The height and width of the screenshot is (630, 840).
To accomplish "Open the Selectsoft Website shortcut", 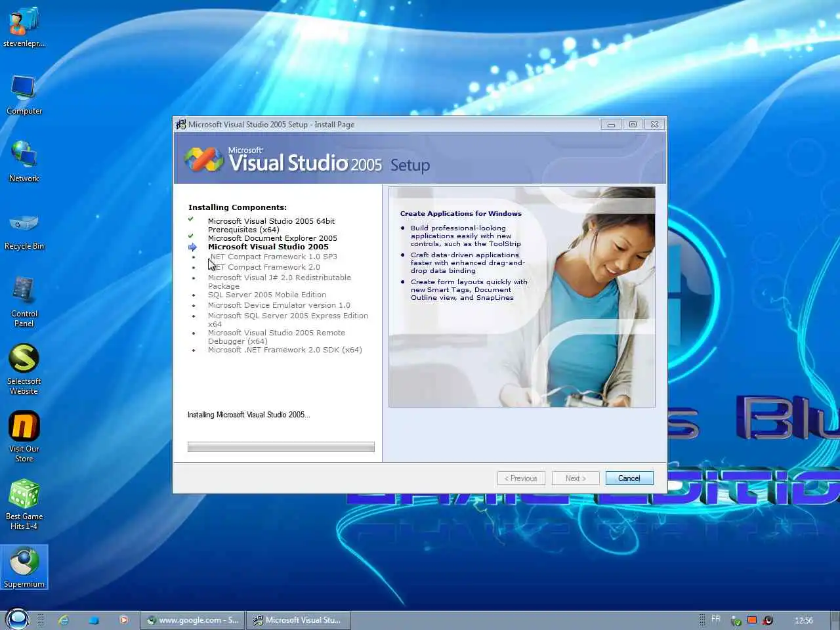I will pyautogui.click(x=24, y=369).
